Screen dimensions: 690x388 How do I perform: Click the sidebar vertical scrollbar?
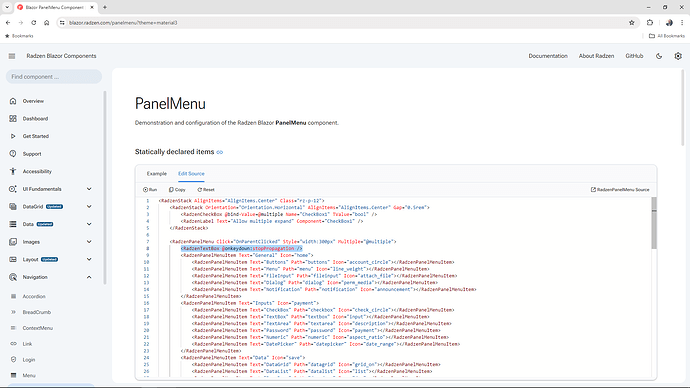click(x=105, y=188)
